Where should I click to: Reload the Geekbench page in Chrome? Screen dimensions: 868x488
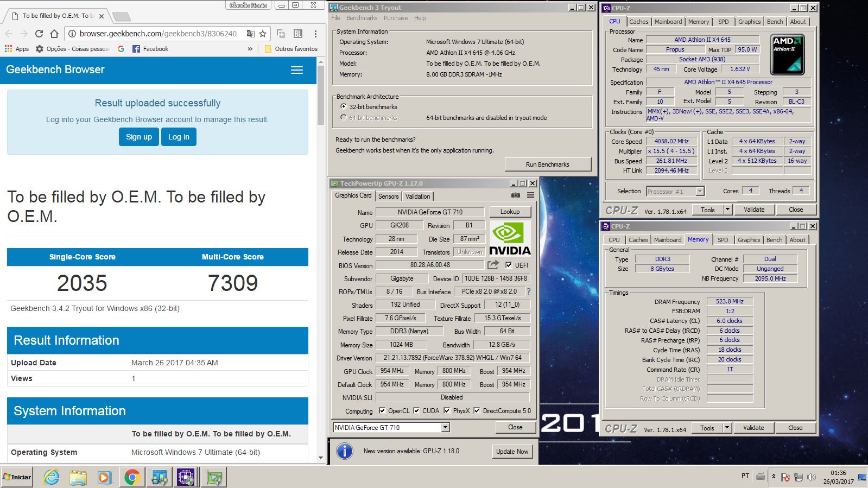[x=39, y=34]
